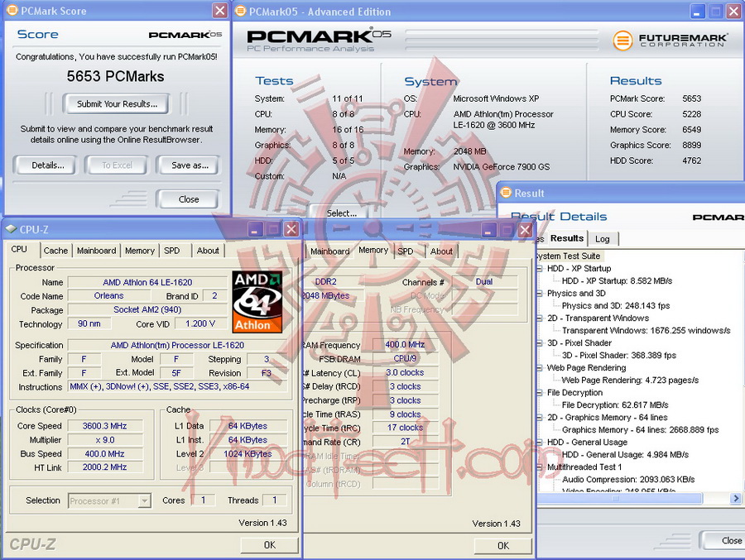Image resolution: width=745 pixels, height=560 pixels.
Task: Click the PCMark Score window title icon
Action: 12,10
